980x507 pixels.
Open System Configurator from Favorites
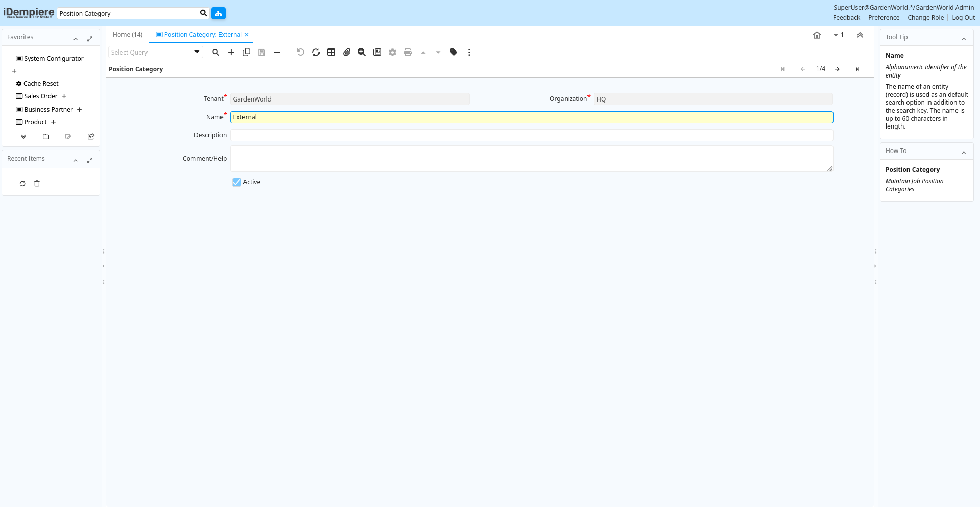pos(54,59)
